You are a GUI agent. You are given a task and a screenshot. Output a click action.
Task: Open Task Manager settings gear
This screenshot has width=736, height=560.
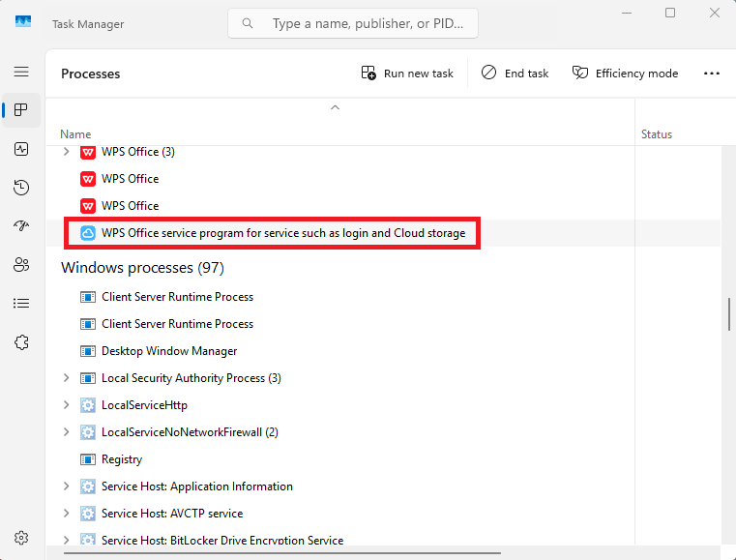pyautogui.click(x=21, y=538)
